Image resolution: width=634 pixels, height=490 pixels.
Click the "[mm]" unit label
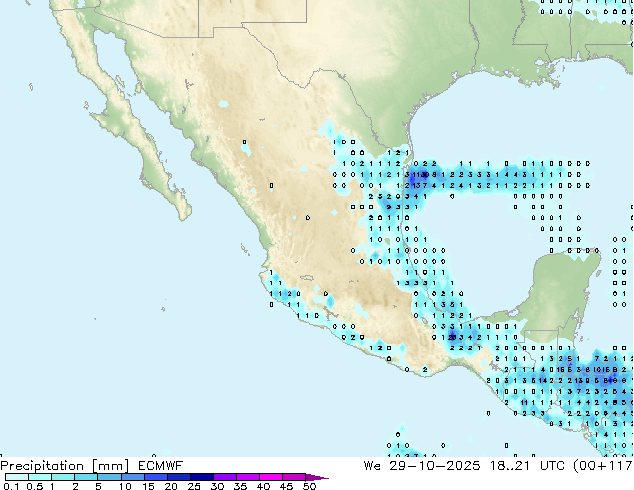[x=110, y=466]
